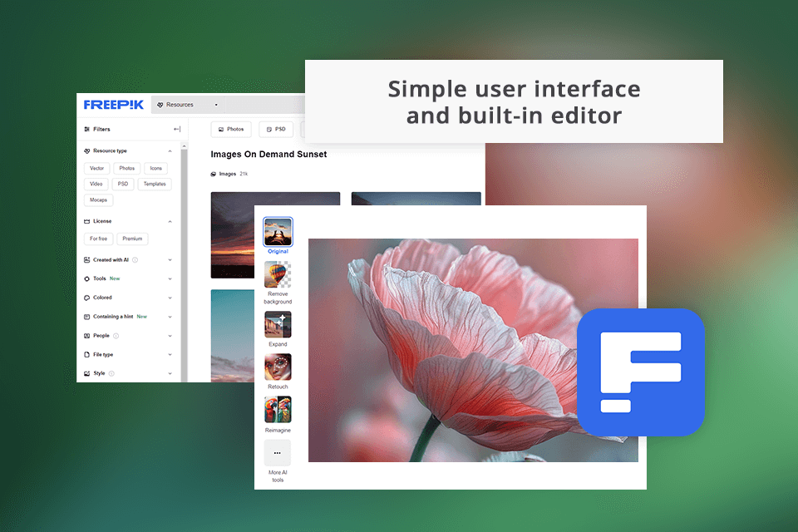Image resolution: width=798 pixels, height=532 pixels.
Task: Click info icon beside People
Action: 116,336
